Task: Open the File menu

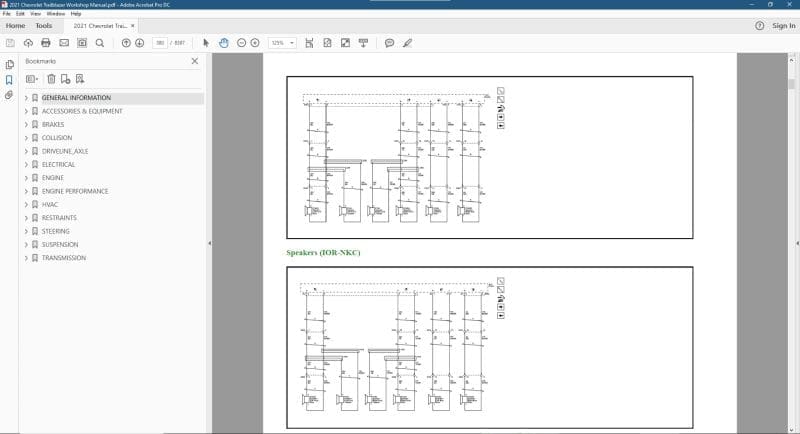Action: [7, 14]
